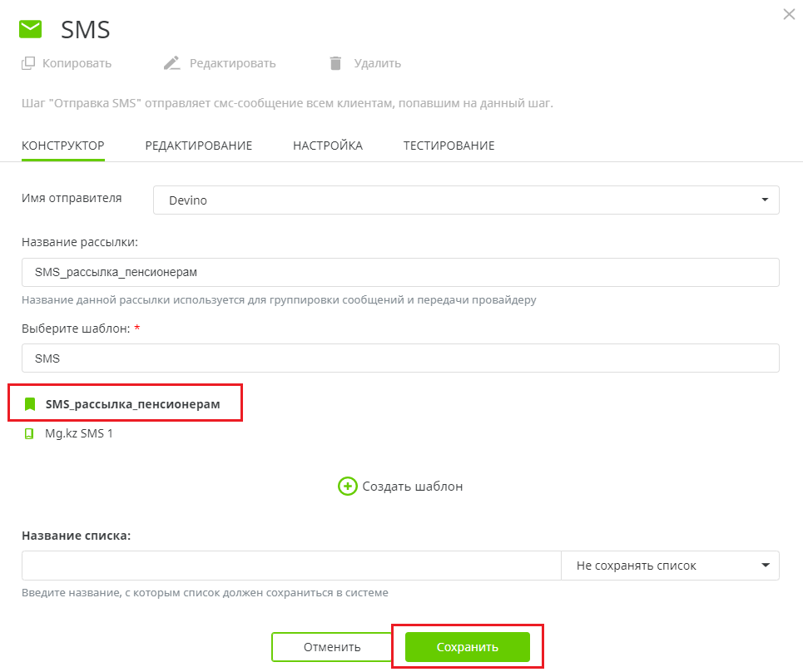Viewport: 803px width, 672px height.
Task: Select the ТЕСТИРОВАНИЕ tab
Action: (449, 146)
